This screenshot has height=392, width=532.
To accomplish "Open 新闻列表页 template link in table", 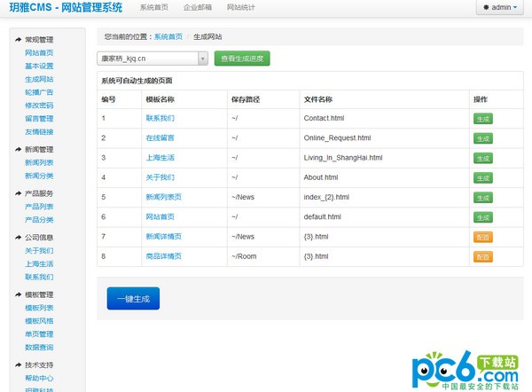I will pyautogui.click(x=163, y=197).
